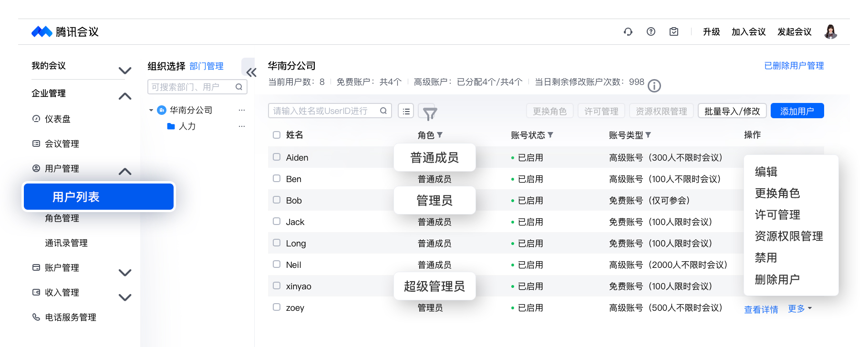Viewport: 868px width, 347px height.
Task: Collapse 企业管理 section chevron
Action: pyautogui.click(x=125, y=96)
